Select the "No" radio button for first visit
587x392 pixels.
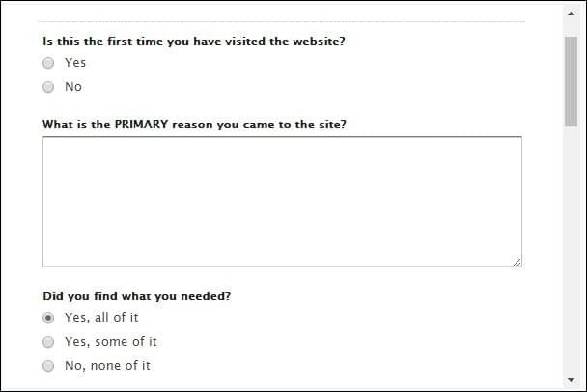(x=48, y=87)
